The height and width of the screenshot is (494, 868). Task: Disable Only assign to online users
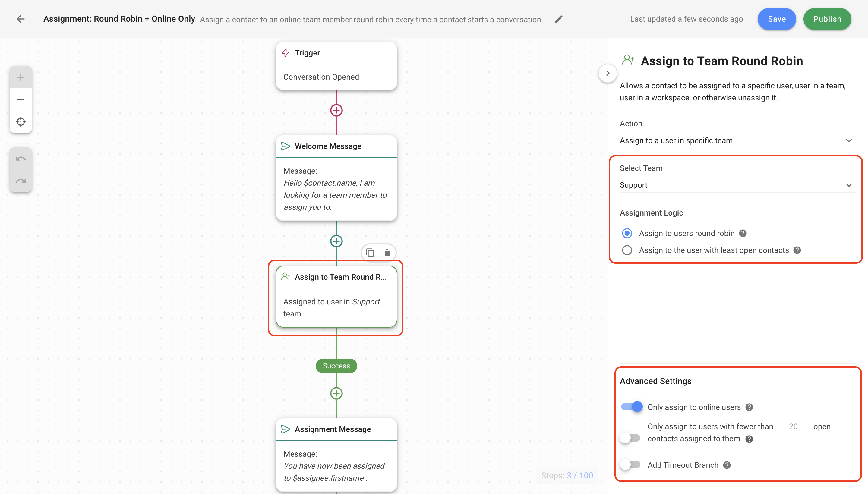coord(632,407)
